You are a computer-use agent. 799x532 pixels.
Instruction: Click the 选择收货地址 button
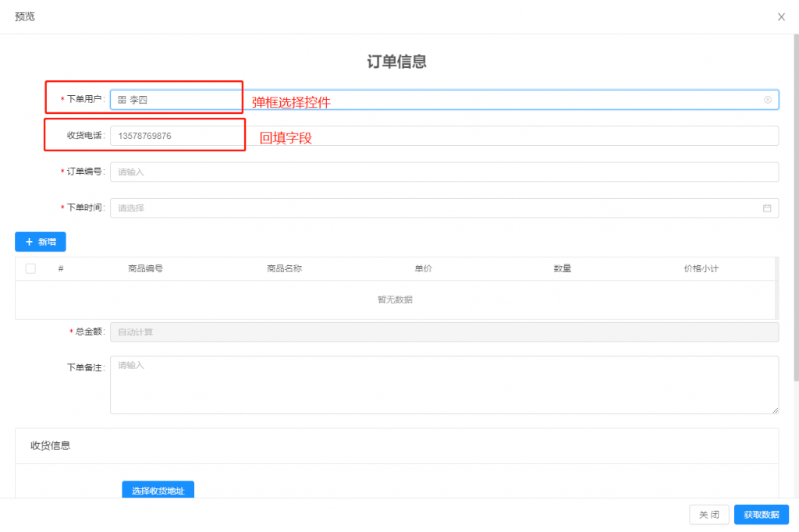(158, 491)
